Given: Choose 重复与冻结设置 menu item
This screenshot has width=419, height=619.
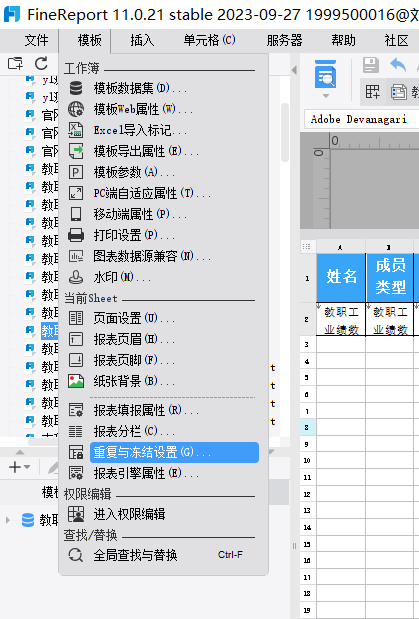Looking at the screenshot, I should click(x=174, y=452).
